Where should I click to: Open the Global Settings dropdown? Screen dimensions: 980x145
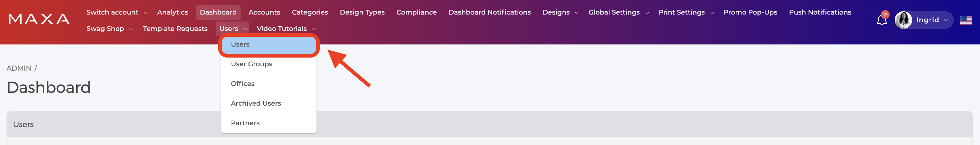pyautogui.click(x=618, y=12)
